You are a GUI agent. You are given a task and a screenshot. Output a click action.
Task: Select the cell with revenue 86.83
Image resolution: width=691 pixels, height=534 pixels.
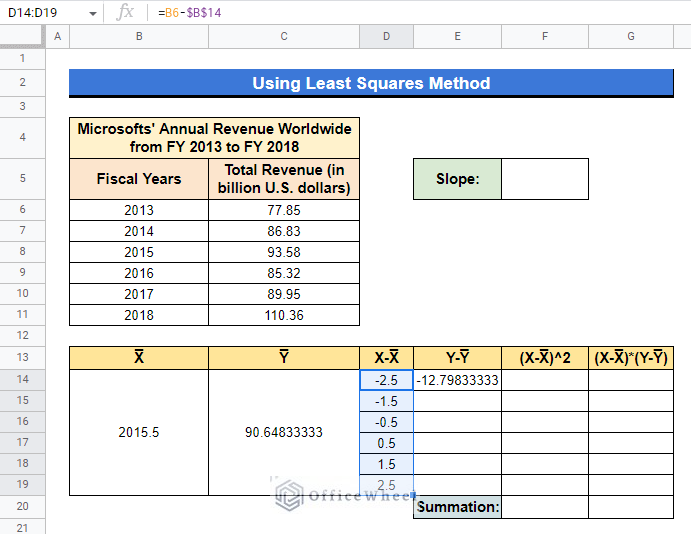(284, 231)
